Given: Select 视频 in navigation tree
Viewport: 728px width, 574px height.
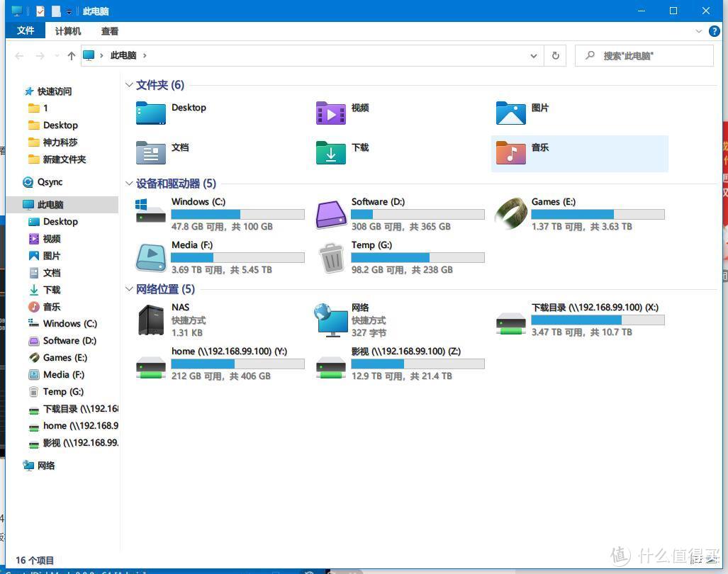Looking at the screenshot, I should (x=52, y=239).
